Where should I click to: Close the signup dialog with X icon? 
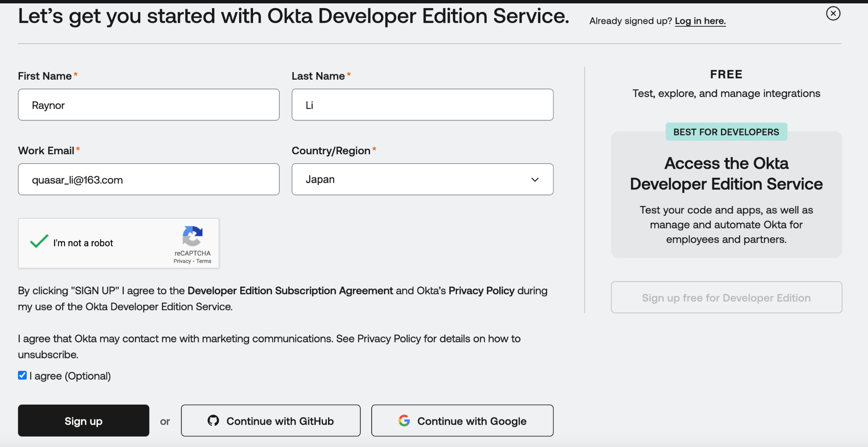click(833, 14)
